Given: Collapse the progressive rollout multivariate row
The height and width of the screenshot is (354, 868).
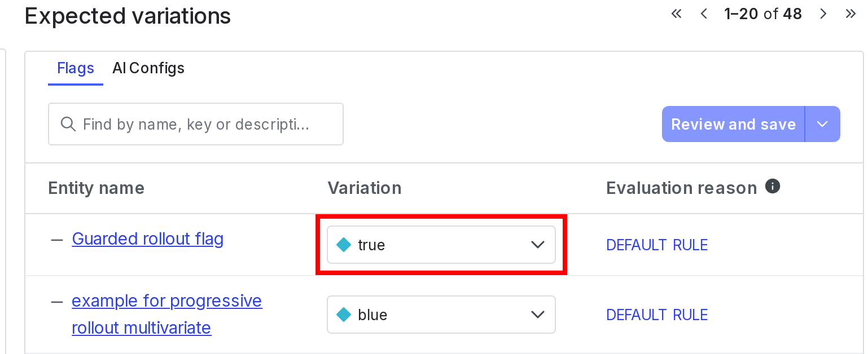Looking at the screenshot, I should tap(56, 302).
